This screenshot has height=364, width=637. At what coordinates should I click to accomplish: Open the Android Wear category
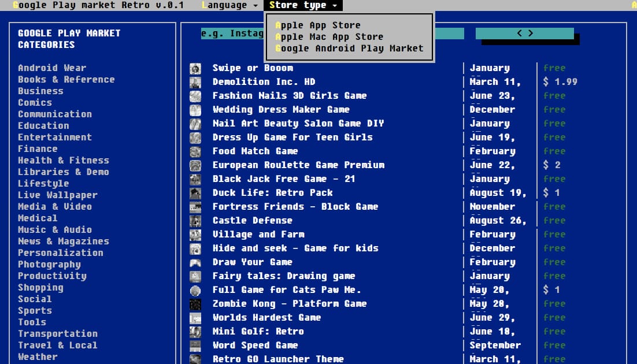(x=52, y=68)
